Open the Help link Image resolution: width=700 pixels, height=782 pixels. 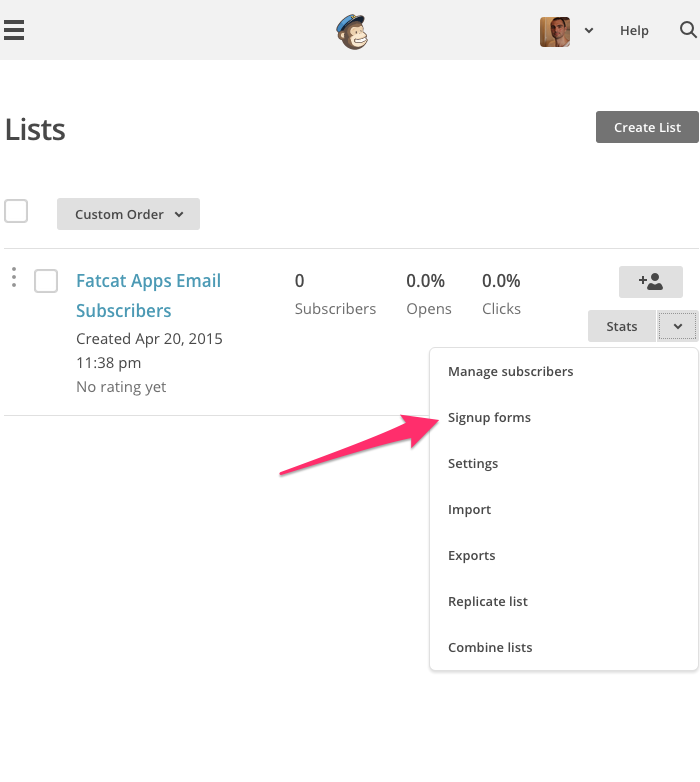[634, 30]
